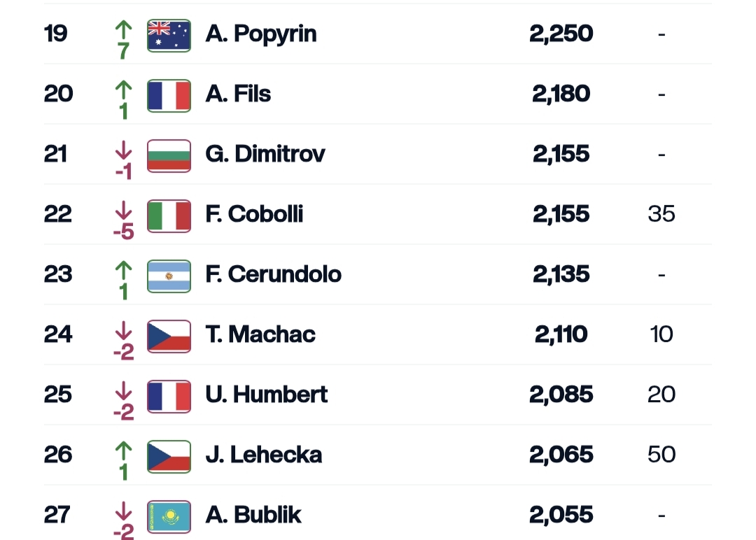Screen dimensions: 756x540
Task: Click the Australian flag beside A. Popyrin
Action: click(169, 34)
